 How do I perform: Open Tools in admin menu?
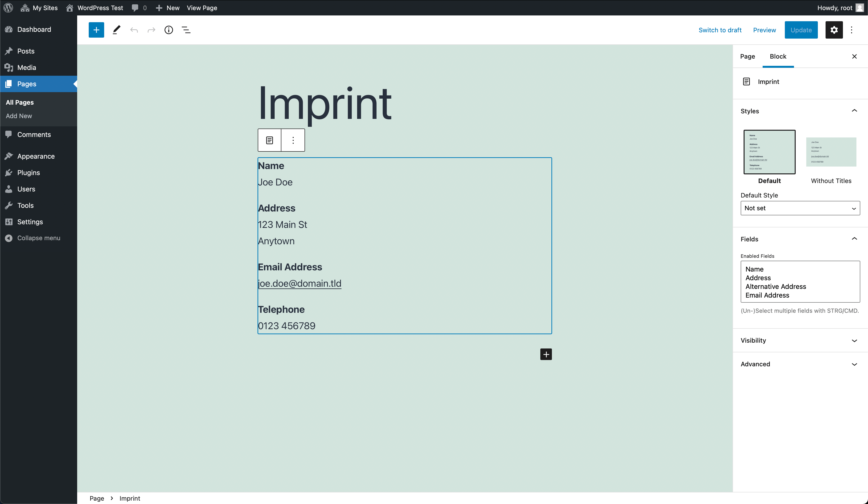[39, 205]
